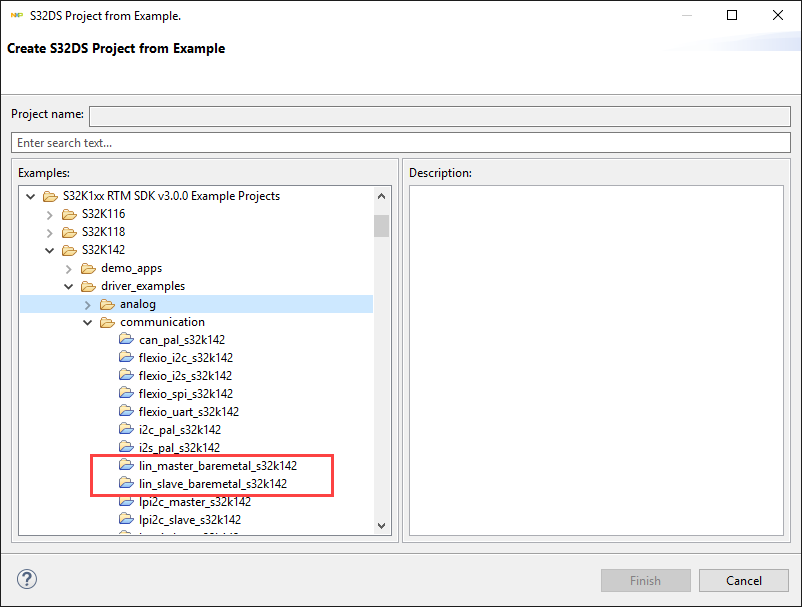The image size is (802, 607).
Task: Select S32K1xx RTM SDK v3.0.0 Example Projects
Action: click(x=171, y=196)
